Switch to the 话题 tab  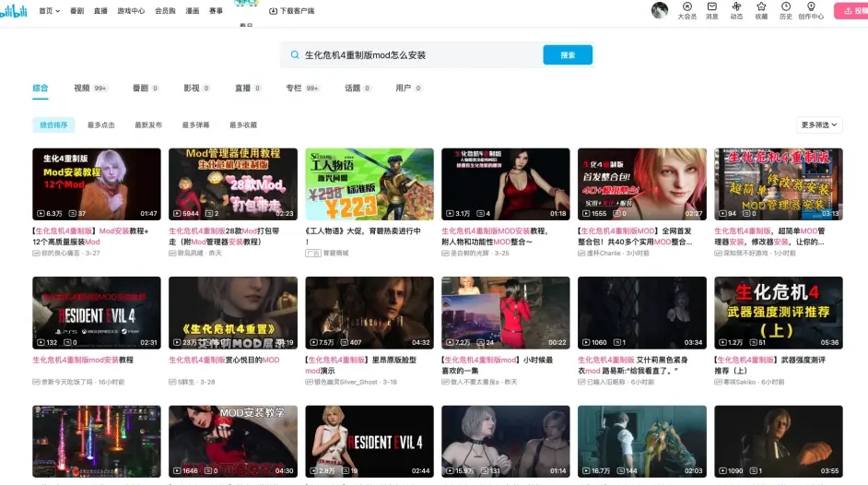coord(357,88)
